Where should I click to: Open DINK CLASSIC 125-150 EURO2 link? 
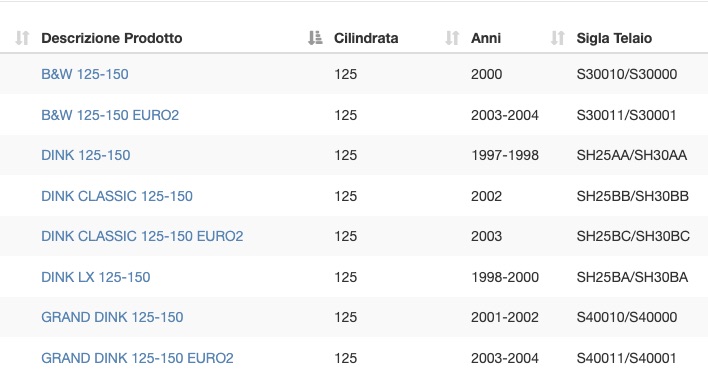(x=142, y=236)
